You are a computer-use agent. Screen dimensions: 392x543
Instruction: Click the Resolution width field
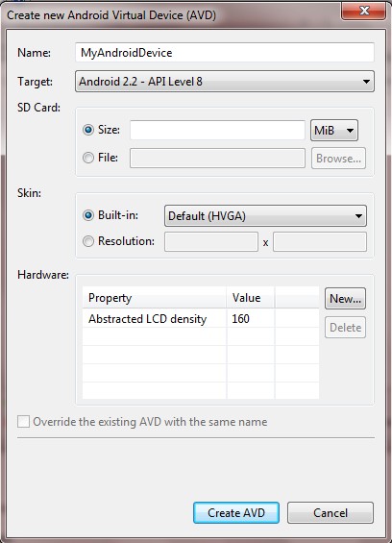(x=211, y=242)
